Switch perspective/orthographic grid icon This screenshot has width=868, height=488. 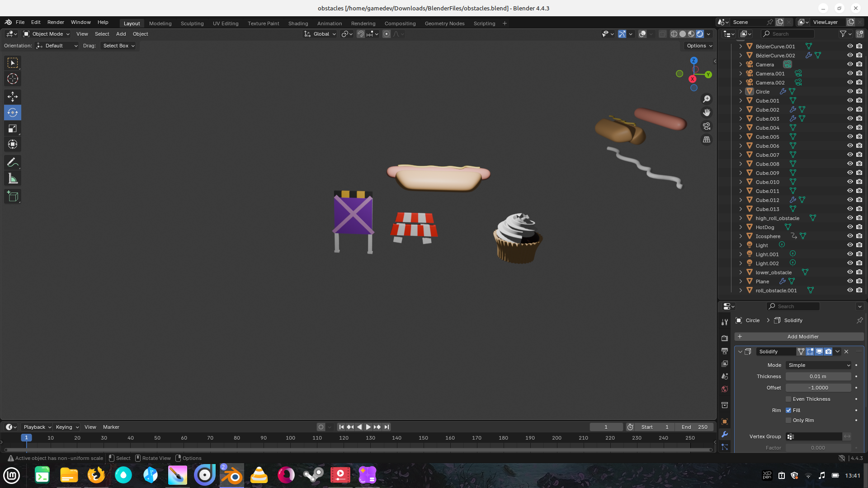pyautogui.click(x=707, y=140)
